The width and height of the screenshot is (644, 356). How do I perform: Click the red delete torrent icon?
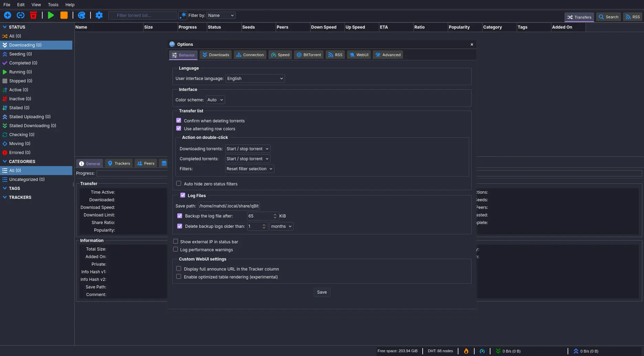tap(33, 15)
